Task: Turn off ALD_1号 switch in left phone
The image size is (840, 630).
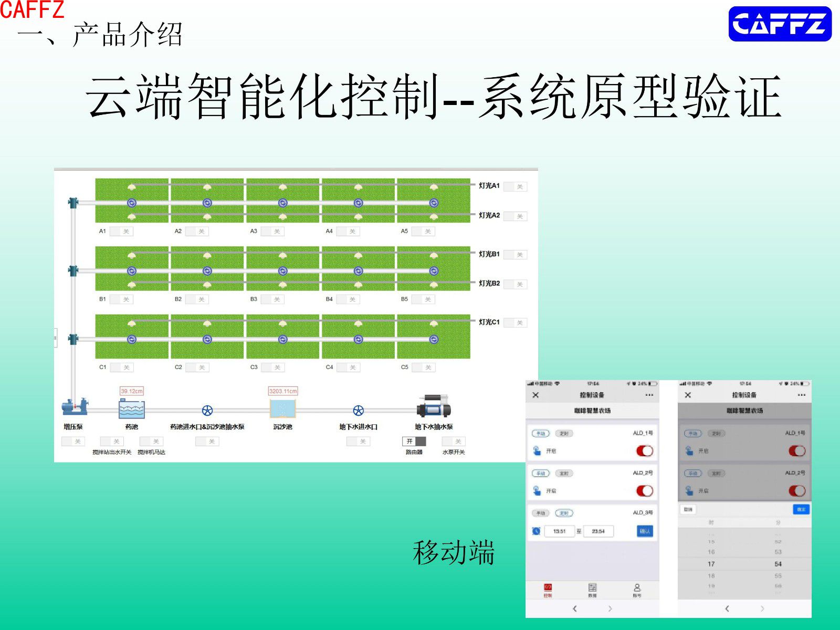Action: 644,451
